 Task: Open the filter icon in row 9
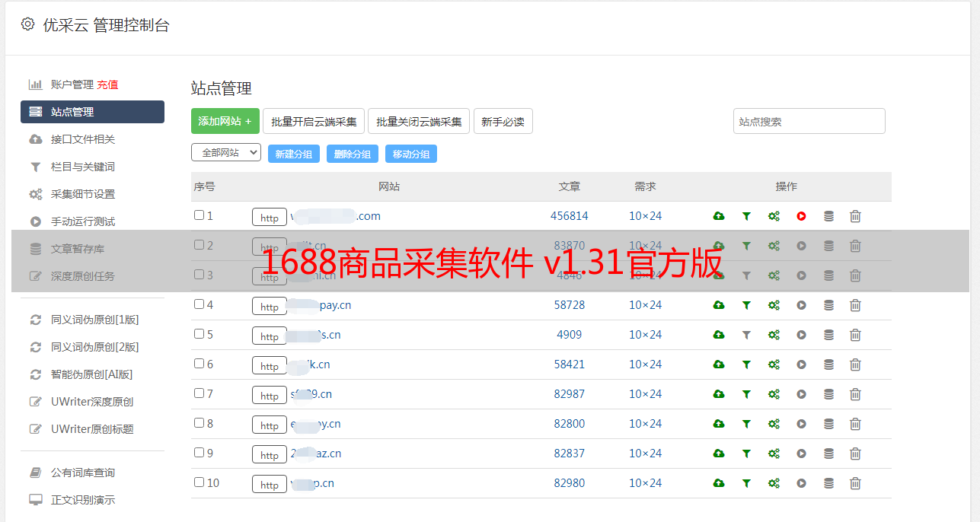click(746, 454)
